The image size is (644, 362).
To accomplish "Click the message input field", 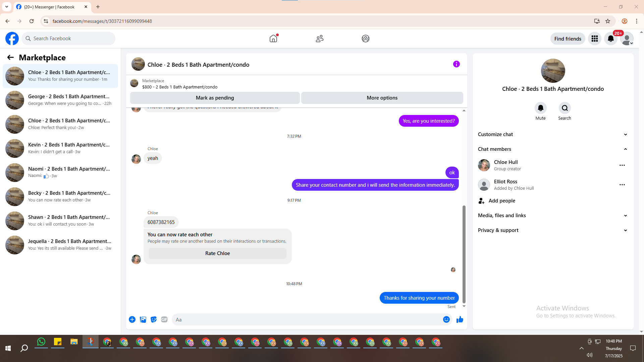I will 307,319.
